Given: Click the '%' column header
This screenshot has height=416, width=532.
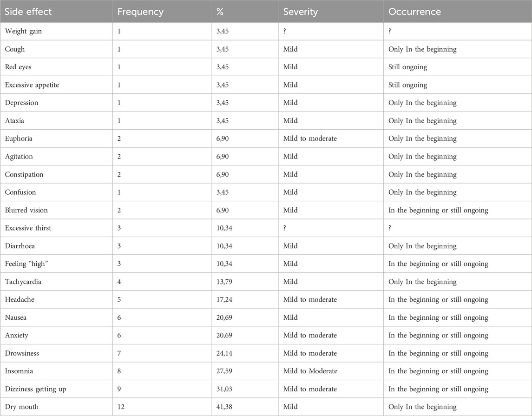Looking at the screenshot, I should coord(220,12).
